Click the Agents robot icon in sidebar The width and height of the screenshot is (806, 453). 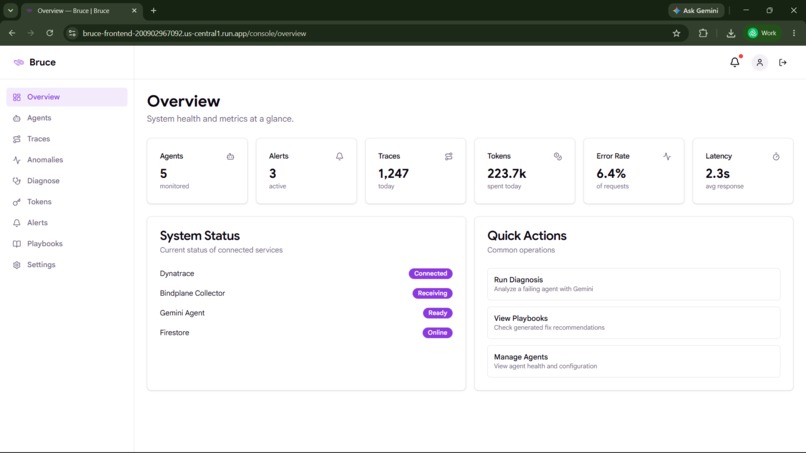pyautogui.click(x=17, y=118)
